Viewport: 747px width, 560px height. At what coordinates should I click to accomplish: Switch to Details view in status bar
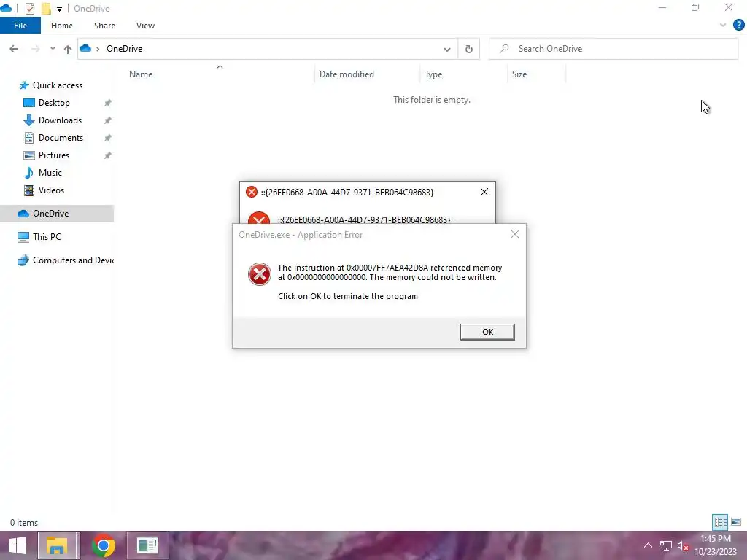[x=720, y=522]
